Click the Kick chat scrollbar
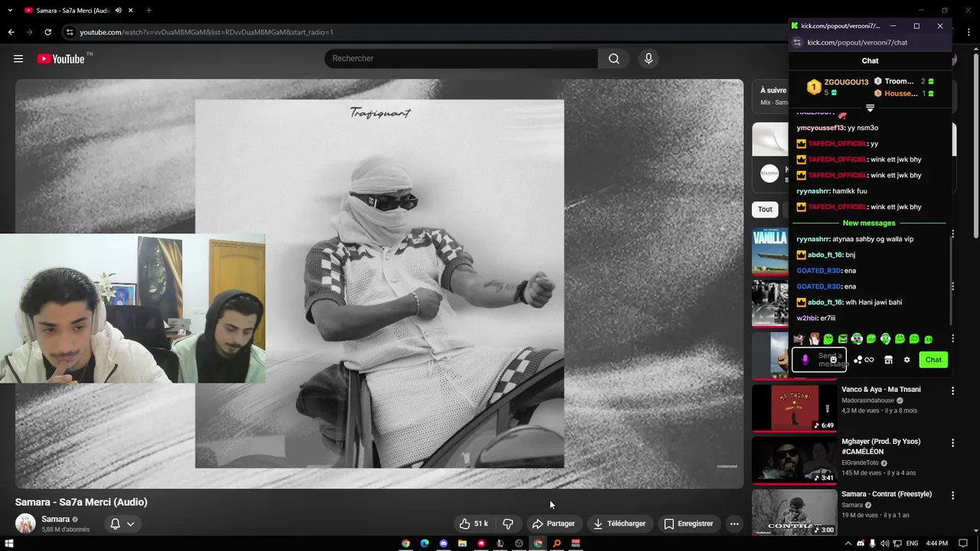The width and height of the screenshot is (980, 551). coord(952,279)
